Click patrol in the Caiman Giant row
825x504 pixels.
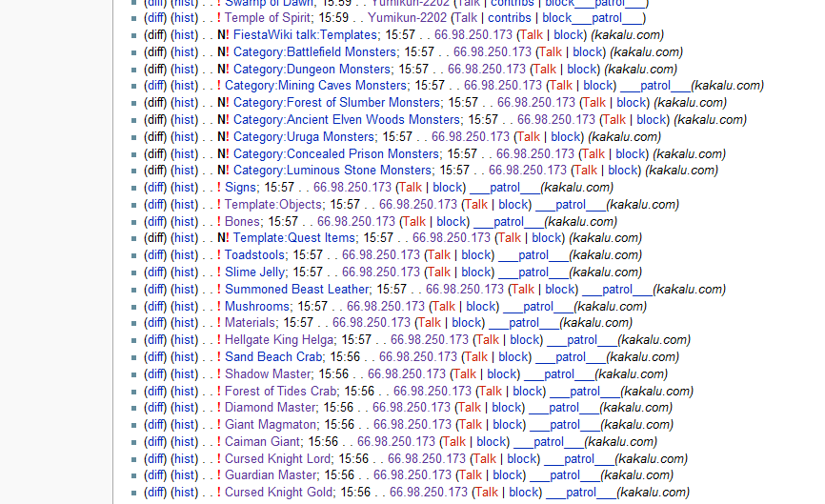point(548,442)
